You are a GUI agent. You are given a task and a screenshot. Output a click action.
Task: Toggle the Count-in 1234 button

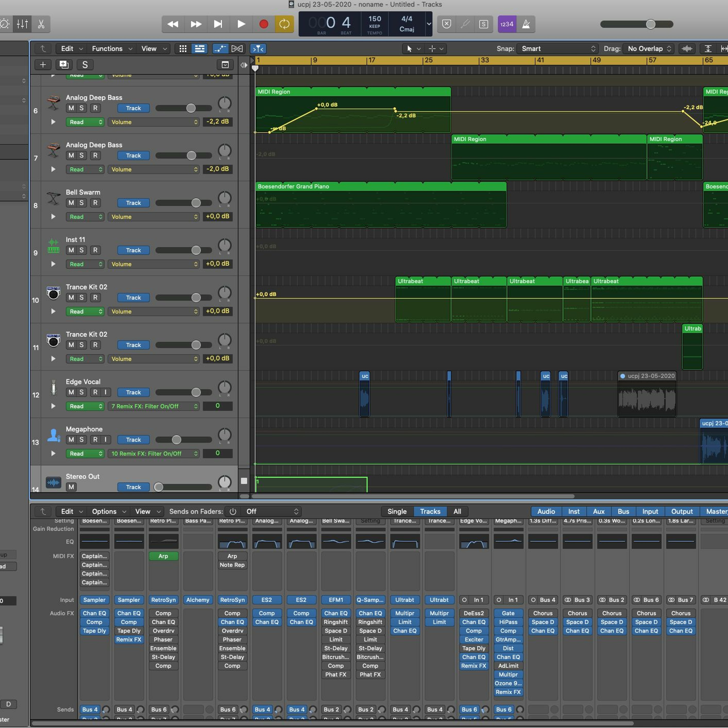coord(506,24)
